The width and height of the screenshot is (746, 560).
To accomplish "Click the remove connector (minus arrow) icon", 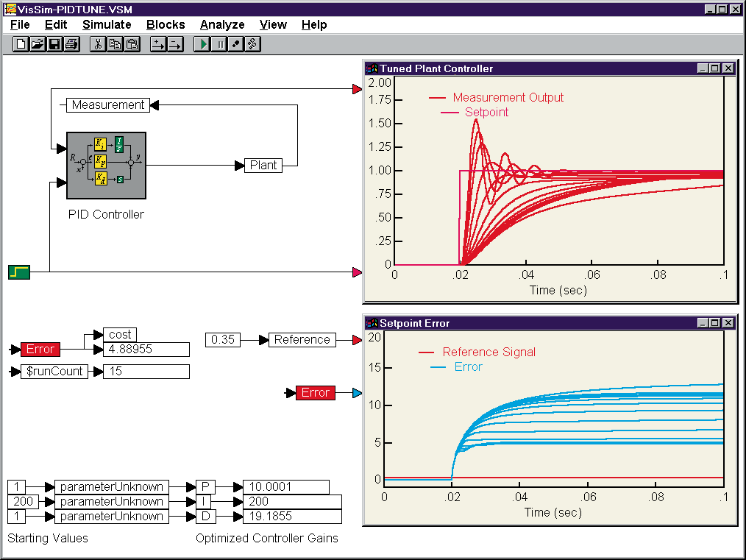I will [x=175, y=44].
